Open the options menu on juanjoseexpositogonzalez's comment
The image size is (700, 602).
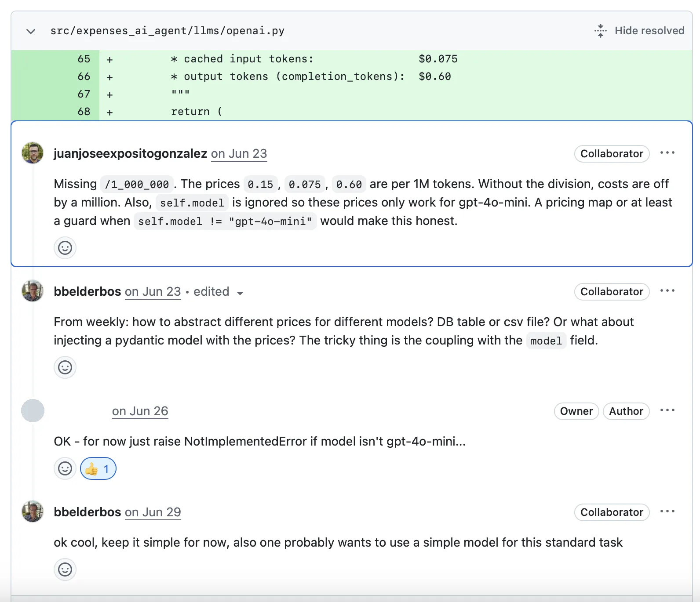pyautogui.click(x=667, y=153)
